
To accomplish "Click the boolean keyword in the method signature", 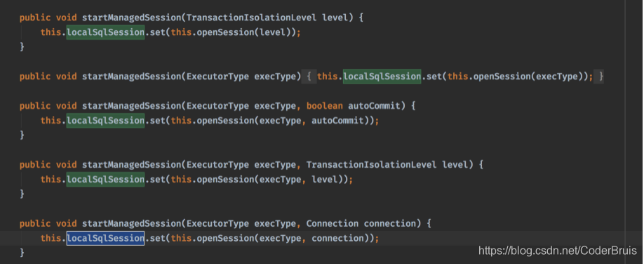I will click(325, 106).
